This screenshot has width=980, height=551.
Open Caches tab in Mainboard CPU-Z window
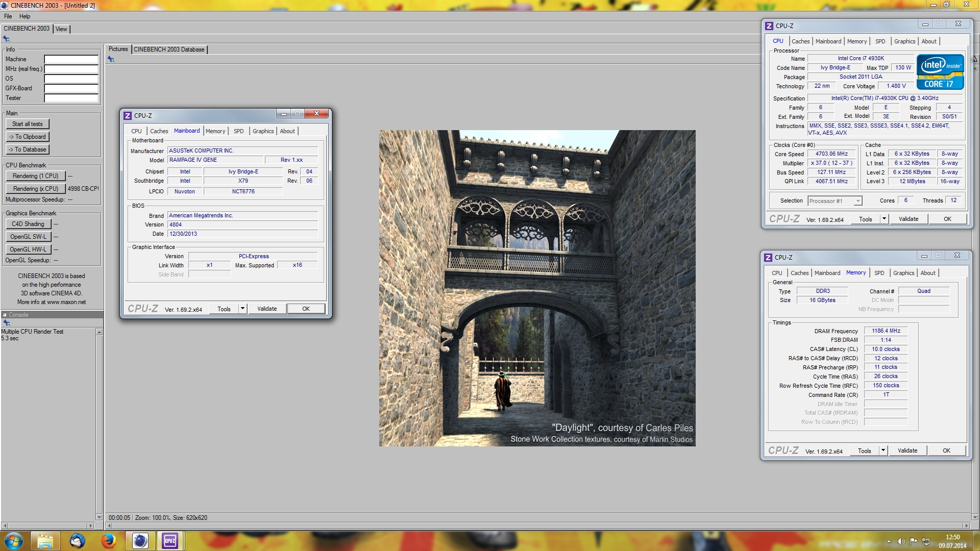pos(159,131)
